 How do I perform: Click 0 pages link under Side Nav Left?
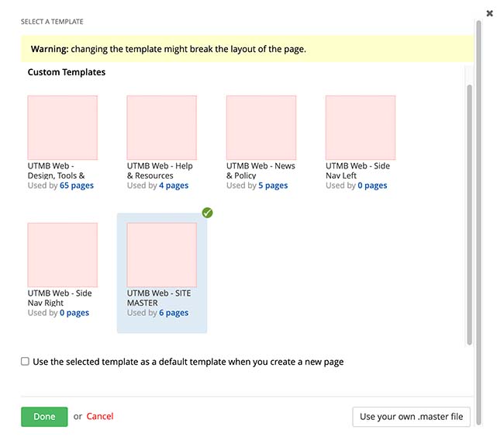(x=372, y=186)
